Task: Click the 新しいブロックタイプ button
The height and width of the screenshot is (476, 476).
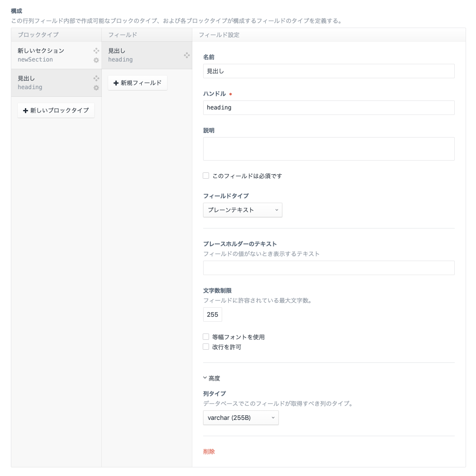Action: pos(56,110)
